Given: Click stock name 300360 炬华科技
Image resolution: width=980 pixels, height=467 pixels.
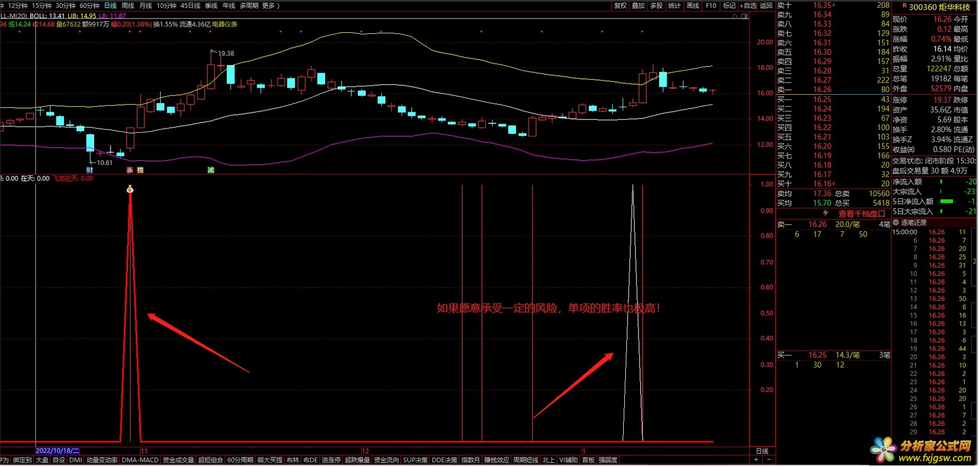Looking at the screenshot, I should 939,7.
